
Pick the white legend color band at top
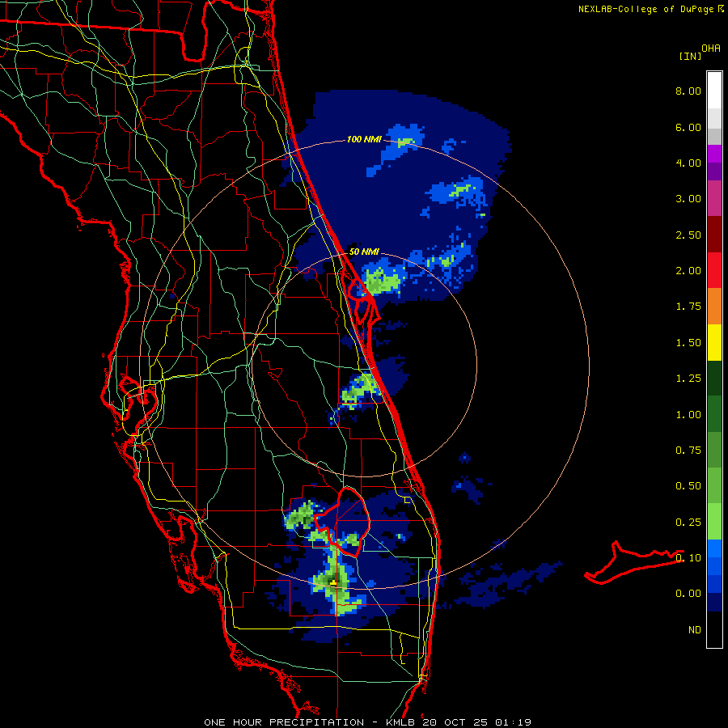[x=714, y=91]
